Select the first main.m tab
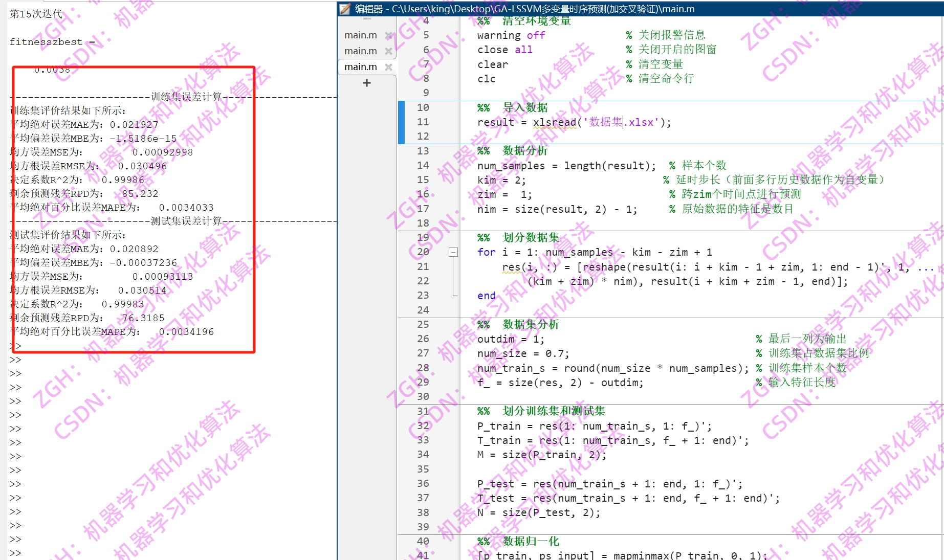Image resolution: width=944 pixels, height=560 pixels. [x=360, y=35]
